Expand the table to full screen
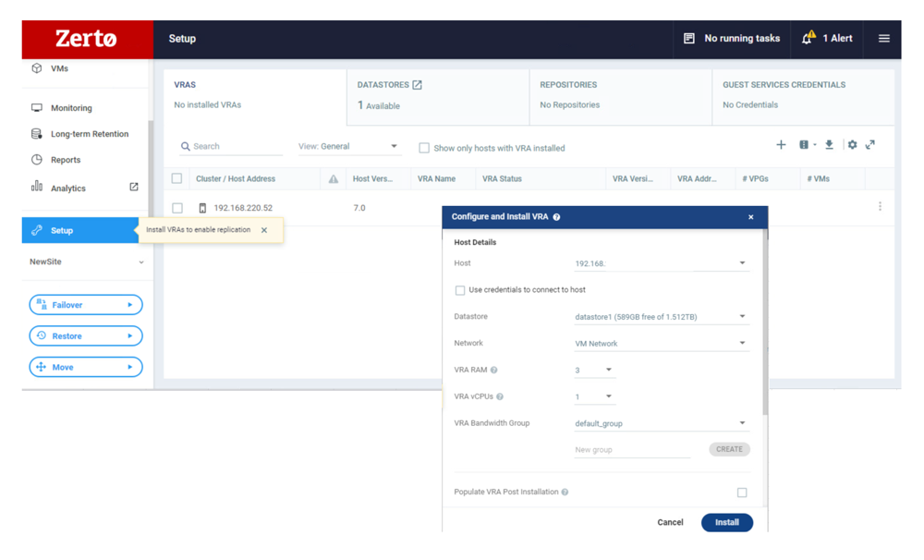 pyautogui.click(x=870, y=145)
